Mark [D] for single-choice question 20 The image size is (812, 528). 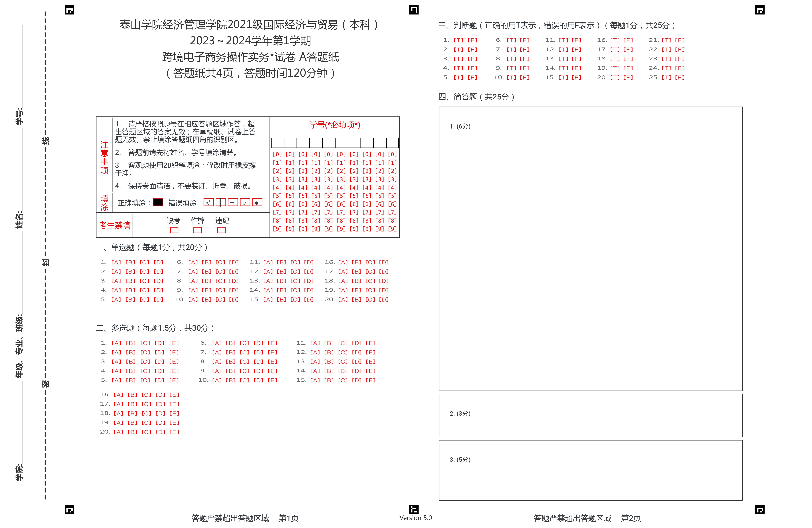[384, 299]
